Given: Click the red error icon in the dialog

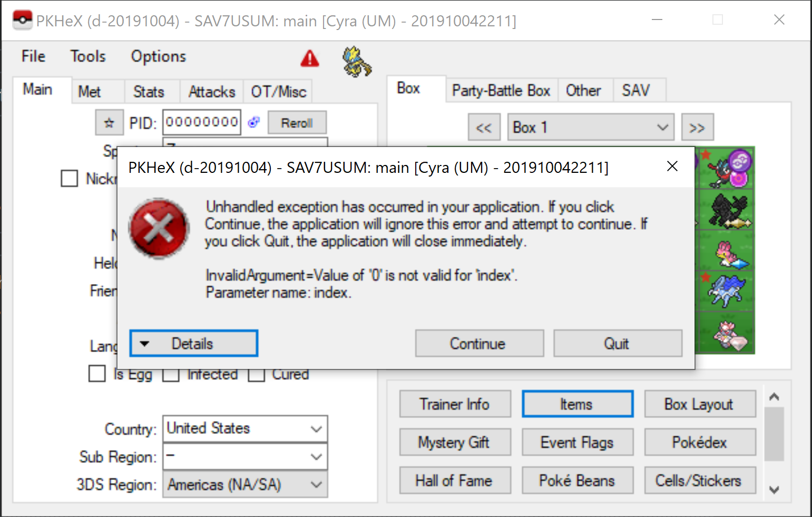Looking at the screenshot, I should [x=159, y=228].
